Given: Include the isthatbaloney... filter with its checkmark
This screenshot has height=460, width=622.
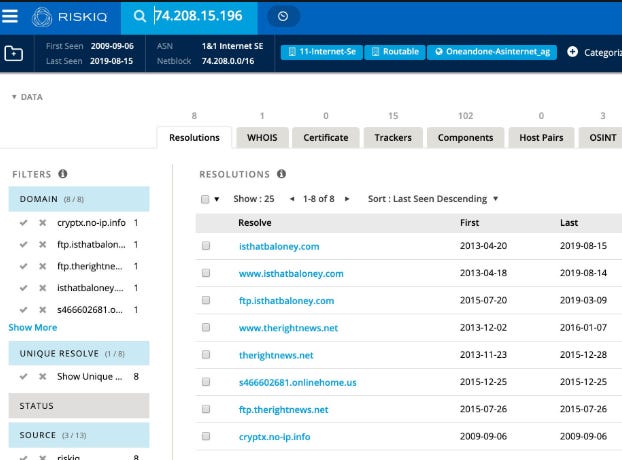Looking at the screenshot, I should pyautogui.click(x=23, y=288).
